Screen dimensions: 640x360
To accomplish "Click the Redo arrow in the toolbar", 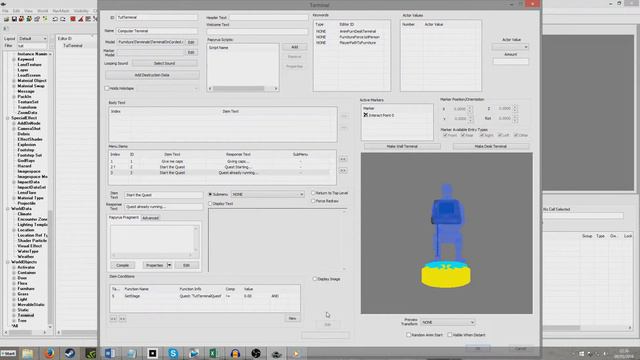I will pos(63,19).
